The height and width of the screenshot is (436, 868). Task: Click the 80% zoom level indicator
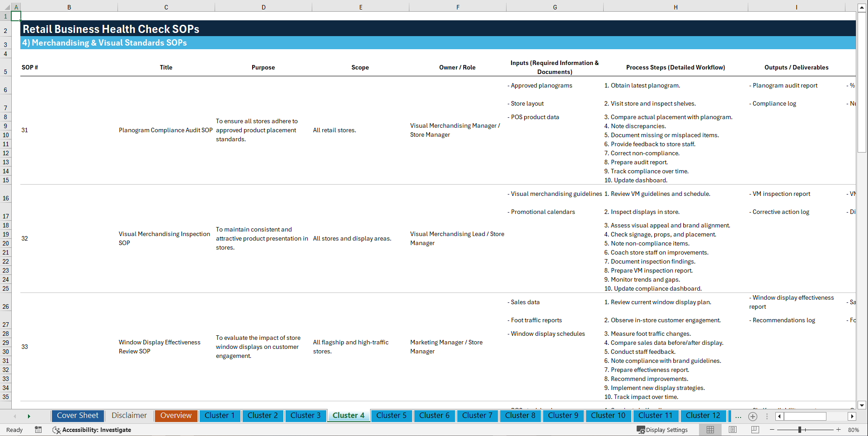pyautogui.click(x=853, y=430)
